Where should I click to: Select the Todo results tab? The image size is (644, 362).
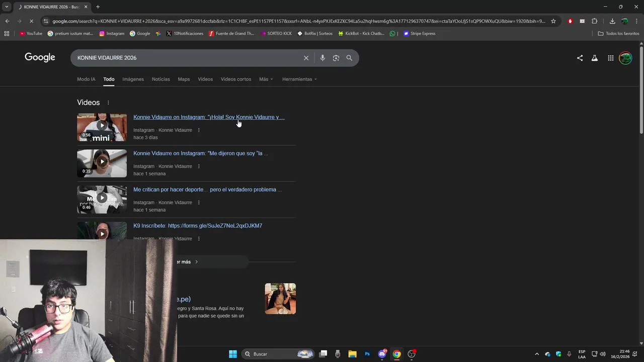point(109,79)
